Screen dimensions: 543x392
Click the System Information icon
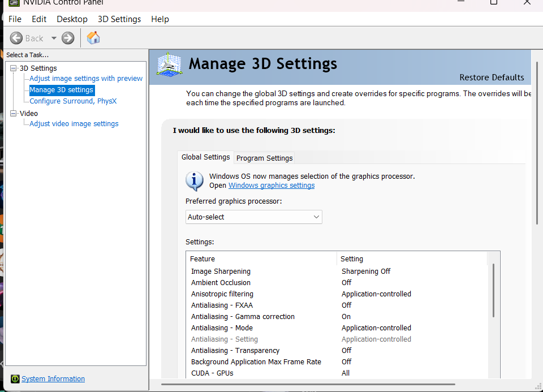15,379
